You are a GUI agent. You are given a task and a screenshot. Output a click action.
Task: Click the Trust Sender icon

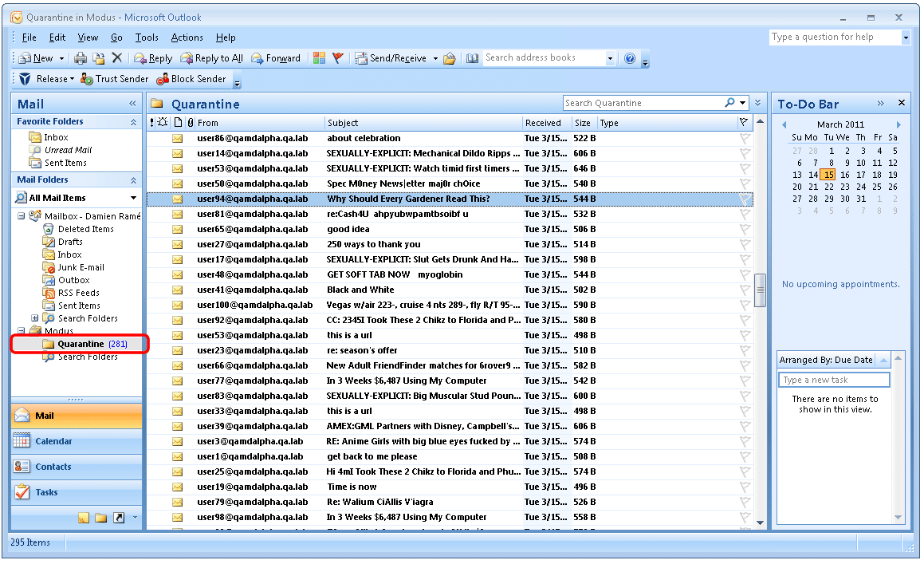click(87, 79)
